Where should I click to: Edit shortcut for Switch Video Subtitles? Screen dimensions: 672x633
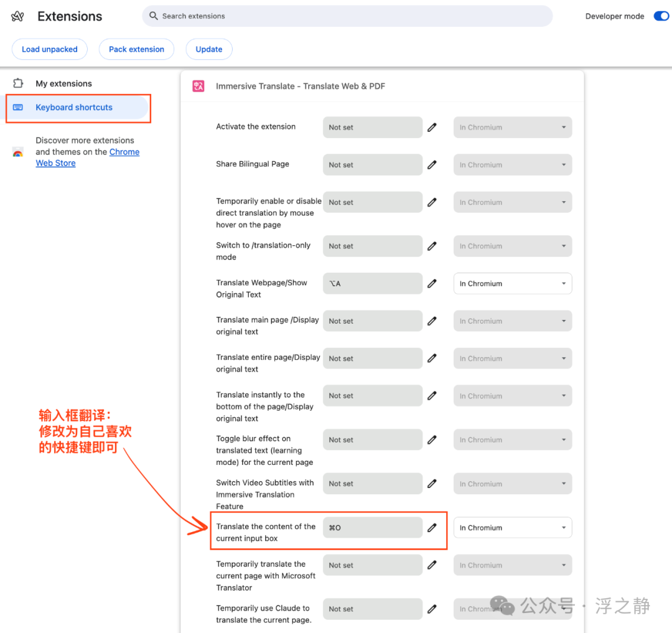pos(432,484)
